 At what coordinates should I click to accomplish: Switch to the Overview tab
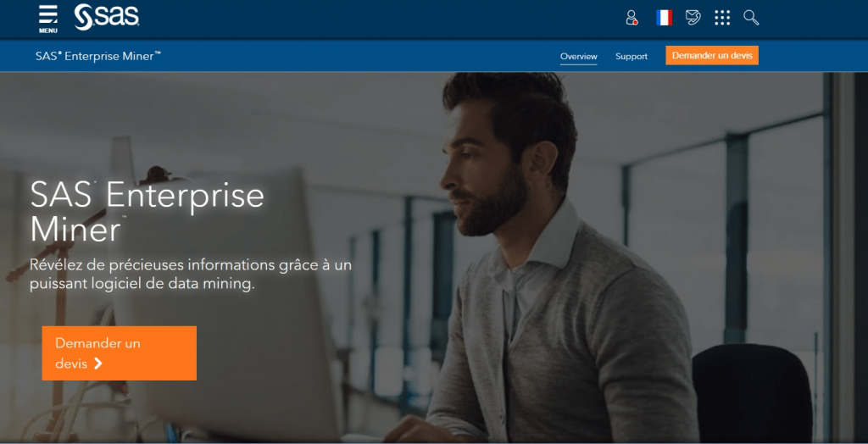pos(578,56)
